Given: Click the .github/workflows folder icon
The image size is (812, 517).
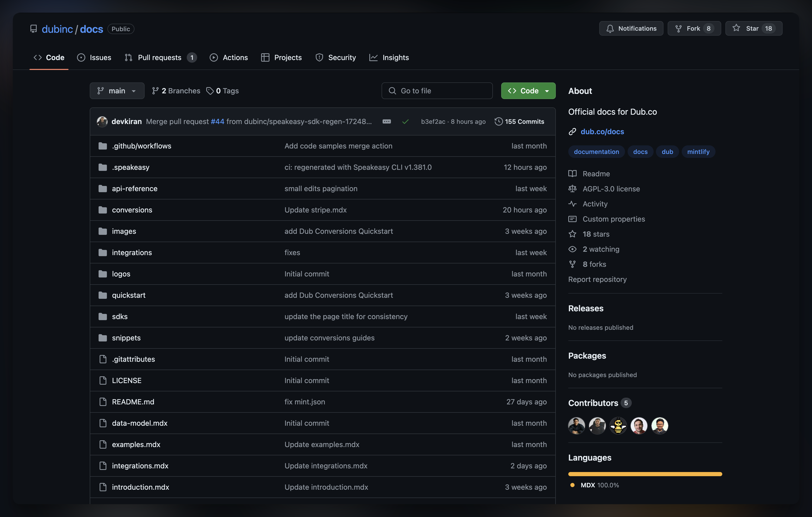Looking at the screenshot, I should click(102, 146).
